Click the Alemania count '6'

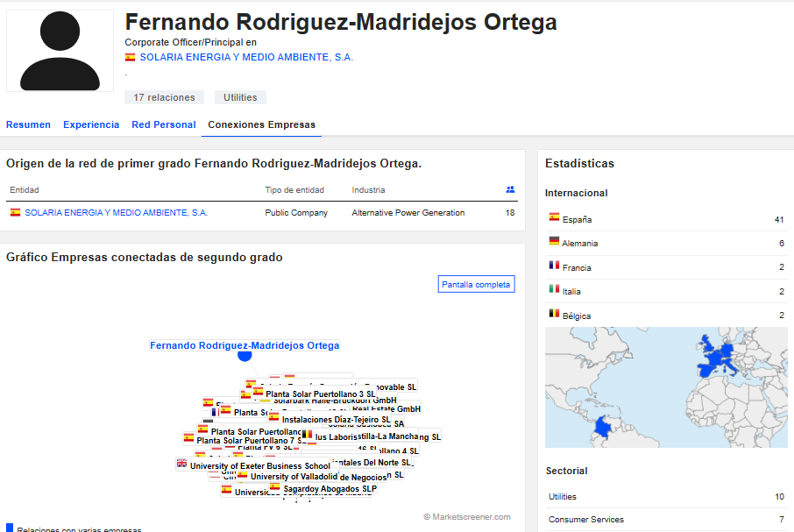(782, 244)
